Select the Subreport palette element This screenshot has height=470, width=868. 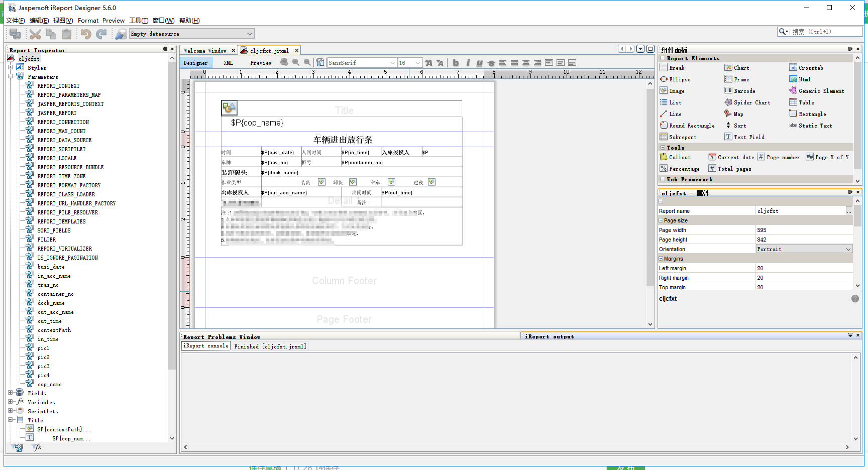pyautogui.click(x=678, y=137)
